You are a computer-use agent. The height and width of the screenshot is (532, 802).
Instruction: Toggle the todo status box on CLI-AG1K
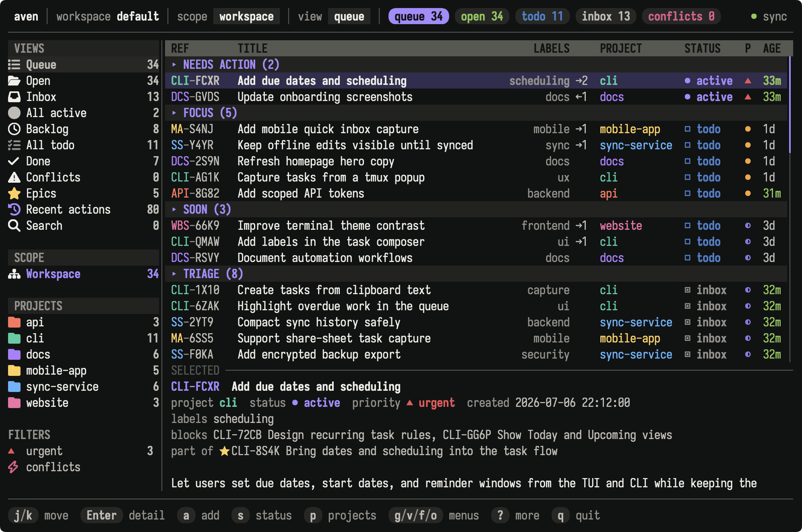click(688, 177)
